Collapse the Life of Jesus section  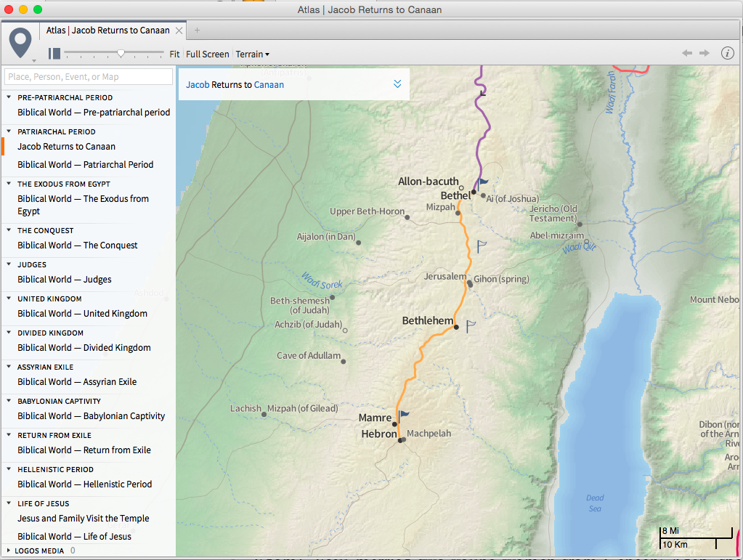(9, 503)
